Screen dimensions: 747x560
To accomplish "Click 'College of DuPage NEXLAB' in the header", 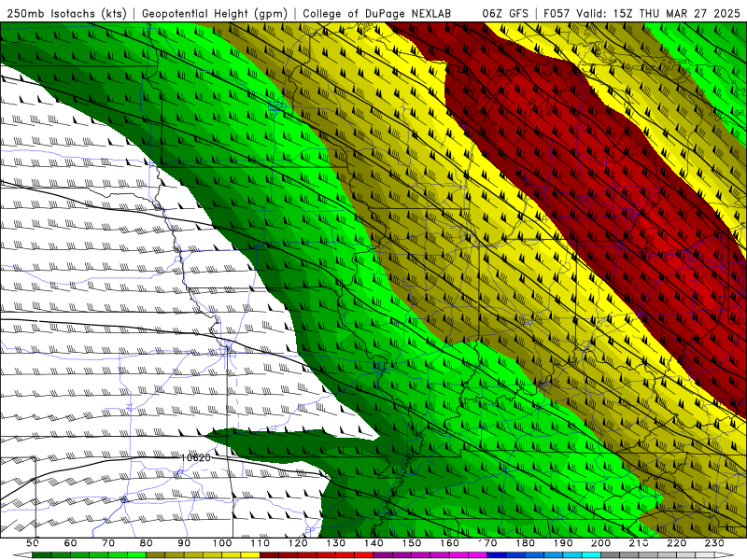I will coord(376,13).
